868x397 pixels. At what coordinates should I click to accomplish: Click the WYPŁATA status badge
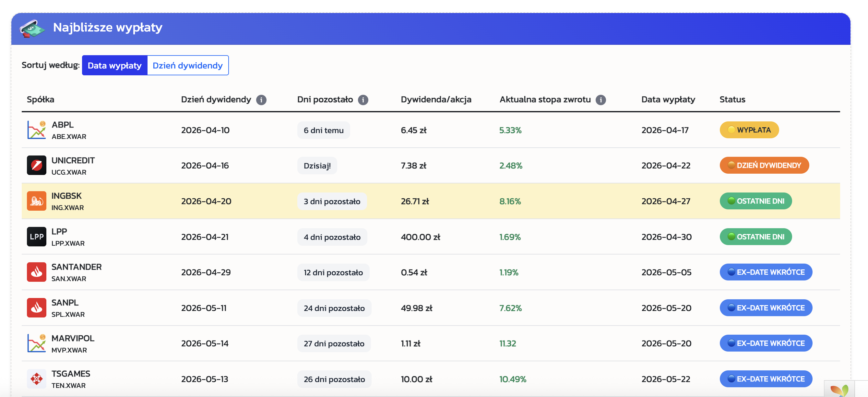coord(749,130)
